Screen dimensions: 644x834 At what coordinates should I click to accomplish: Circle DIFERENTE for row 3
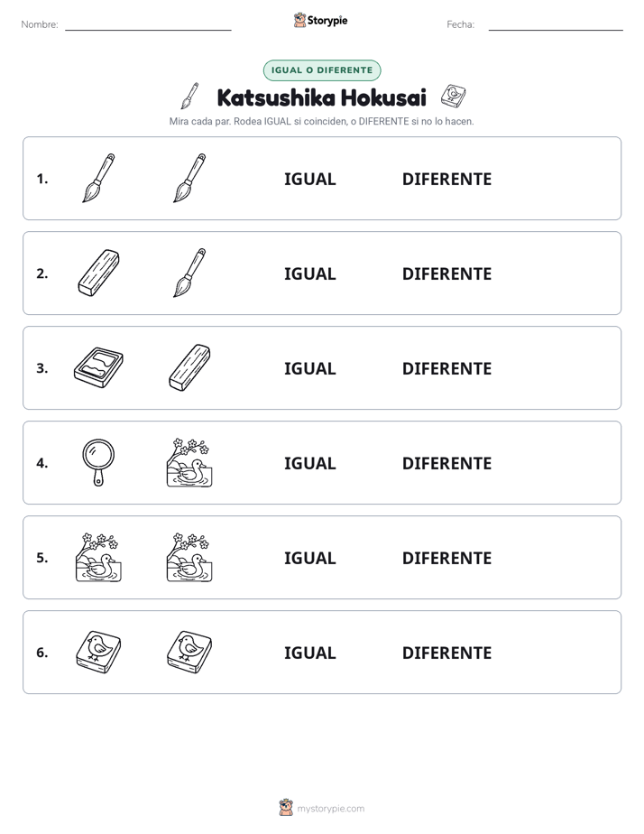pos(446,368)
